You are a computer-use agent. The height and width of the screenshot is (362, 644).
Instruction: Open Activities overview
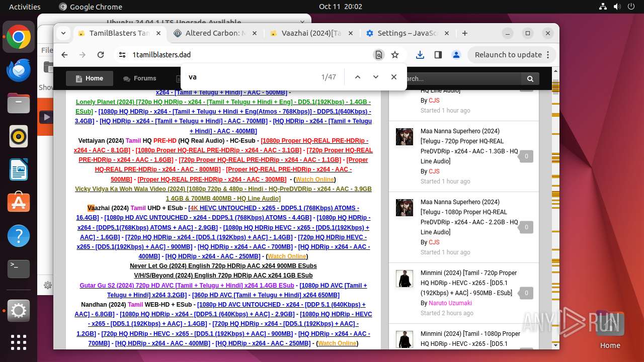pos(25,7)
